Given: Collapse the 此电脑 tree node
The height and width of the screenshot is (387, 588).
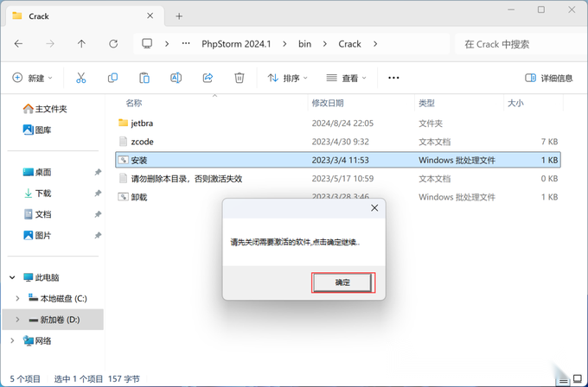Looking at the screenshot, I should [12, 277].
